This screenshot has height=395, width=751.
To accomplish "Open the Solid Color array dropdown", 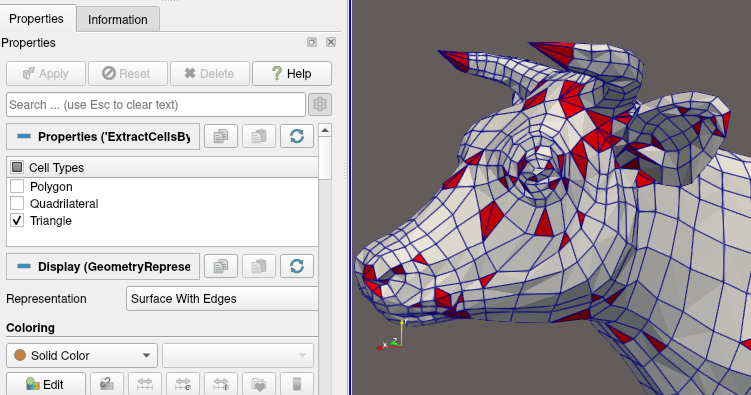I will point(82,355).
